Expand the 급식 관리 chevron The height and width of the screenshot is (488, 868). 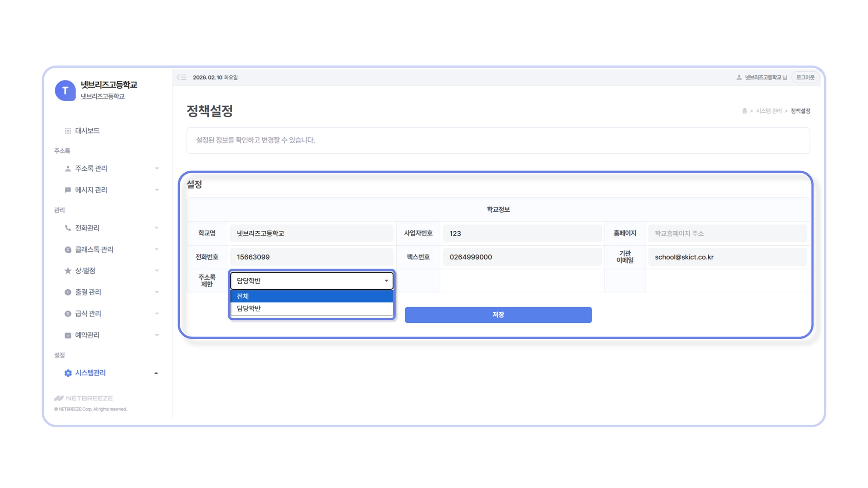click(x=157, y=313)
